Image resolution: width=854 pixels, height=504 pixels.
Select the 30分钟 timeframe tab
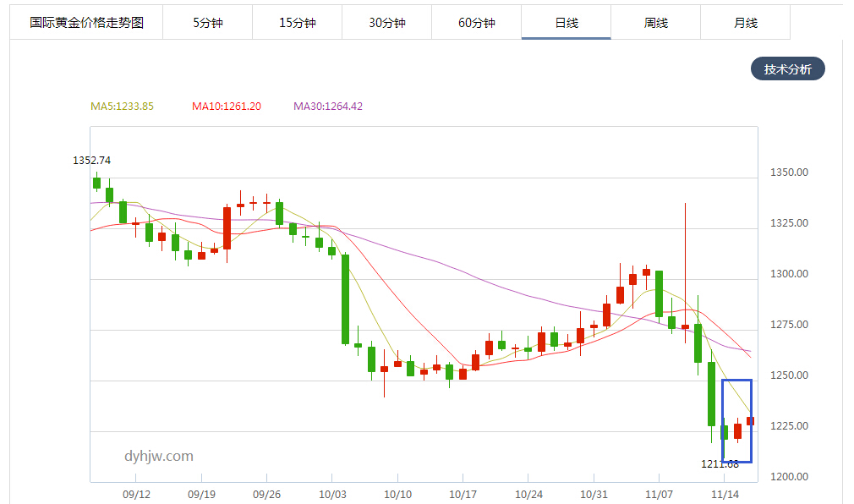386,23
